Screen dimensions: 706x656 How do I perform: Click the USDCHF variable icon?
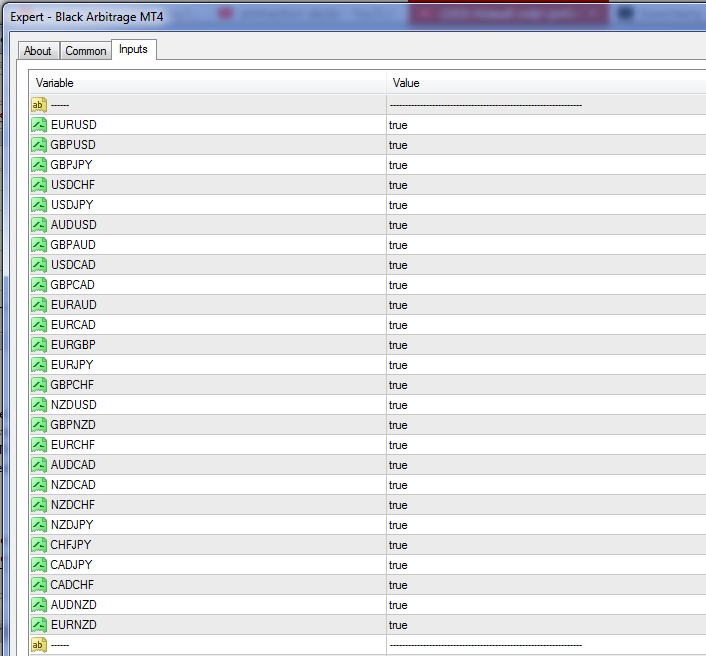click(x=39, y=185)
